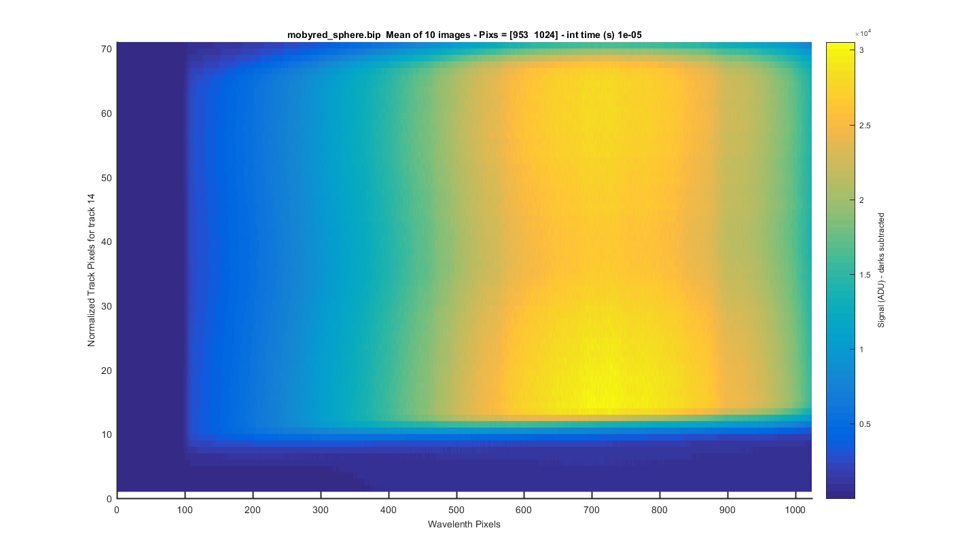The width and height of the screenshot is (968, 560).
Task: Click x-axis tick label 1000
Action: click(x=795, y=509)
